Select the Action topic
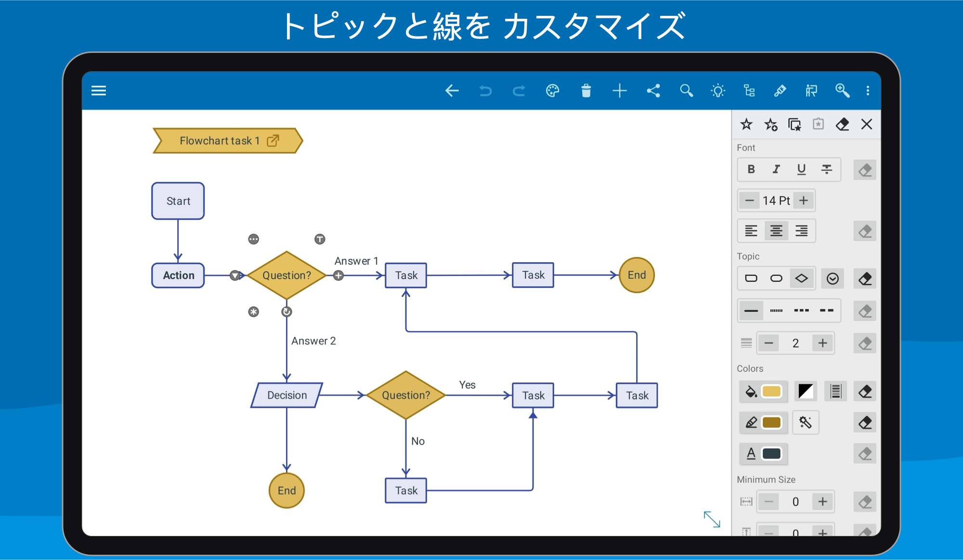963x560 pixels. pos(178,276)
